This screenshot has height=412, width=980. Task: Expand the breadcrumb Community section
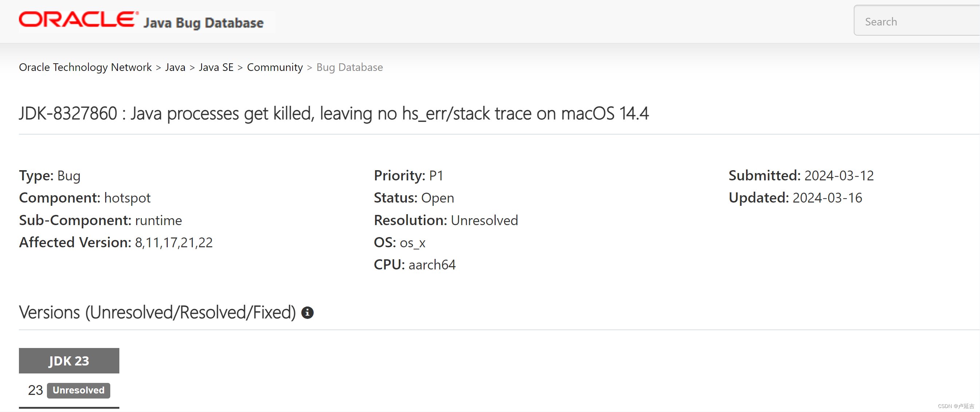click(275, 67)
